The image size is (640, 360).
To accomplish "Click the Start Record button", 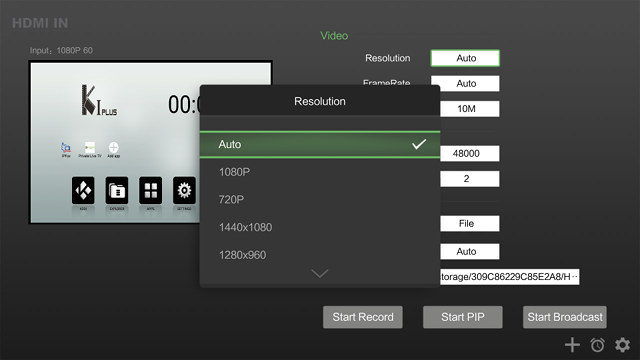I will point(363,317).
